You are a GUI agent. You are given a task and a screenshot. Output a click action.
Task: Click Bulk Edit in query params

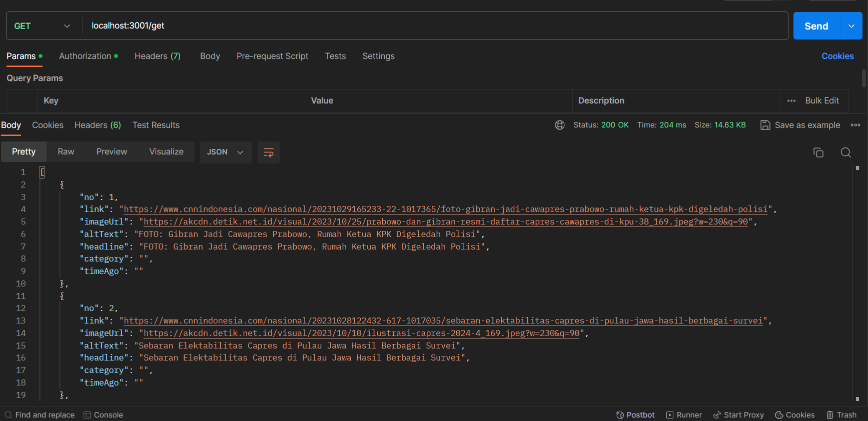[822, 100]
